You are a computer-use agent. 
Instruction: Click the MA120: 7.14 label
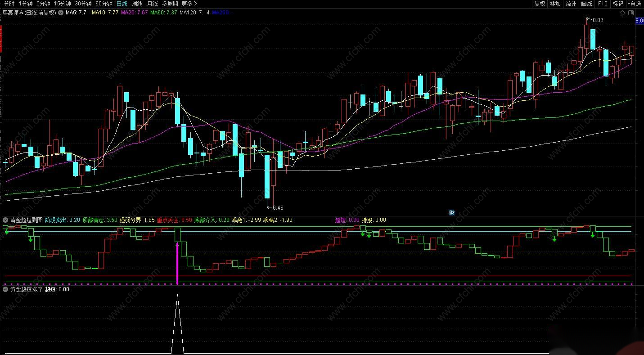tap(194, 13)
